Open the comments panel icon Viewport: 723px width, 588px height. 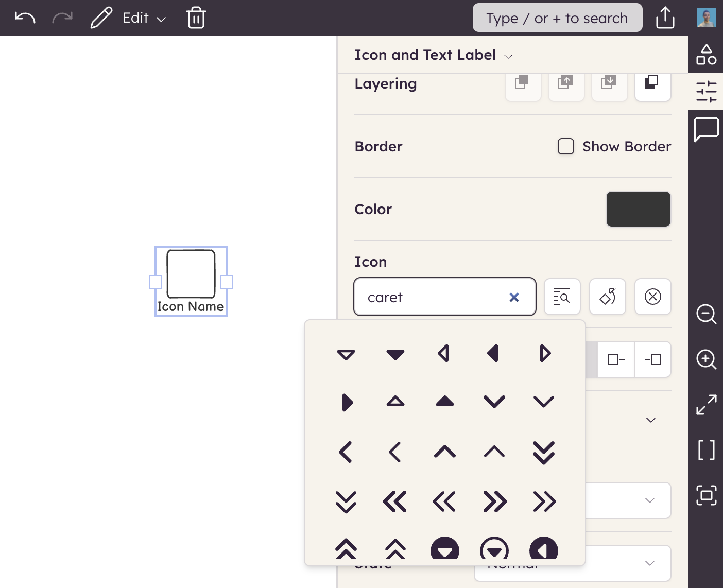click(706, 129)
